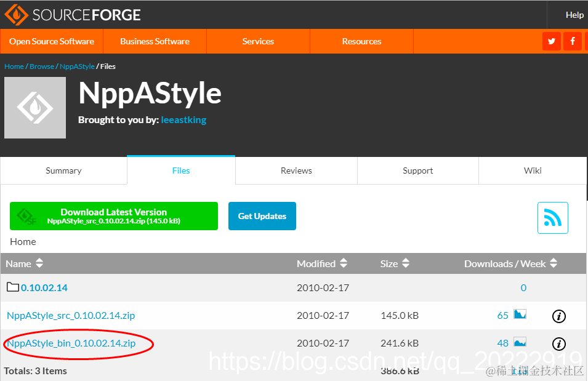Image resolution: width=588 pixels, height=381 pixels.
Task: Show info icon for NppAStyle_src zip
Action: 558,316
